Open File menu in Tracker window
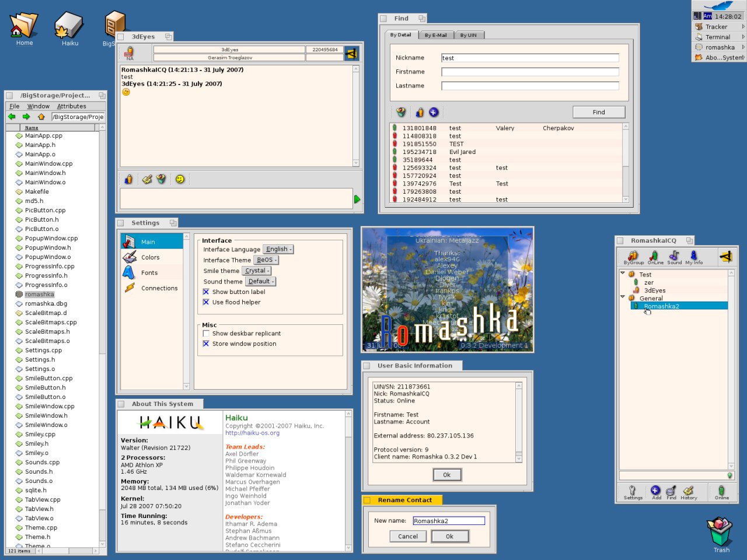Screen dimensions: 747x560 click(x=15, y=106)
